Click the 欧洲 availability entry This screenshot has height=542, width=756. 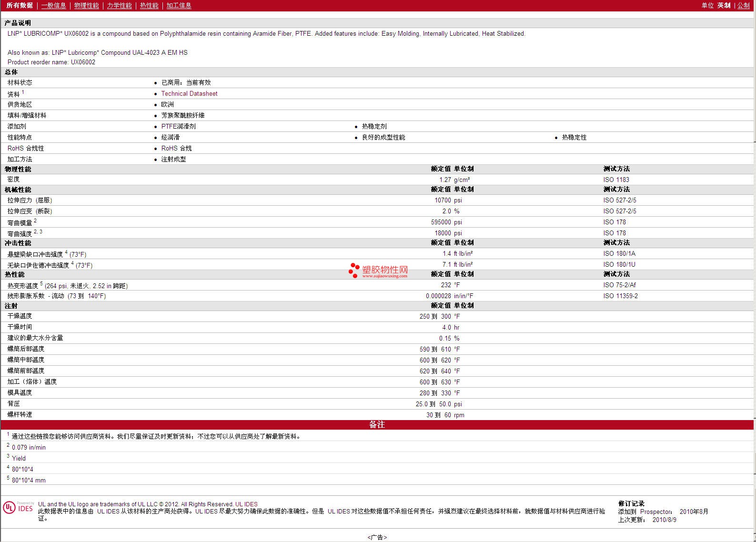[x=167, y=104]
